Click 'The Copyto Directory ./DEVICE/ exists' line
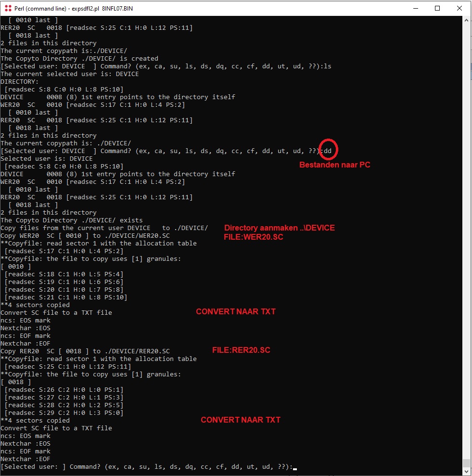 tap(72, 220)
